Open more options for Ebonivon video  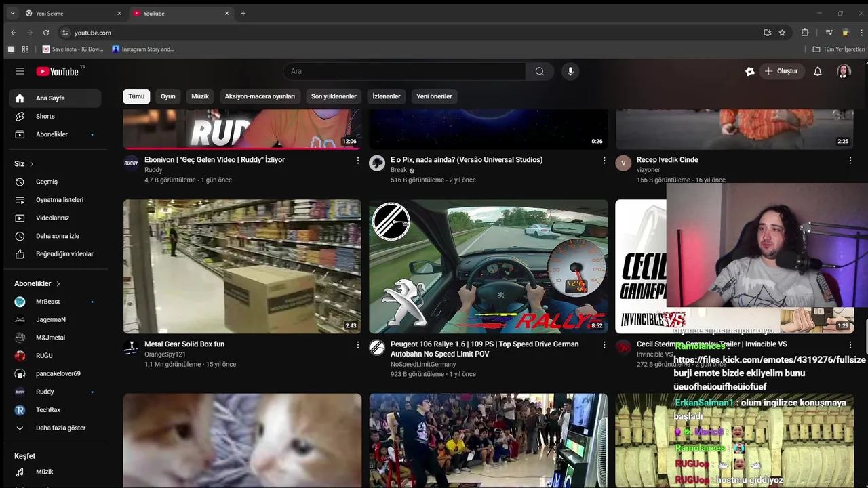click(x=358, y=161)
